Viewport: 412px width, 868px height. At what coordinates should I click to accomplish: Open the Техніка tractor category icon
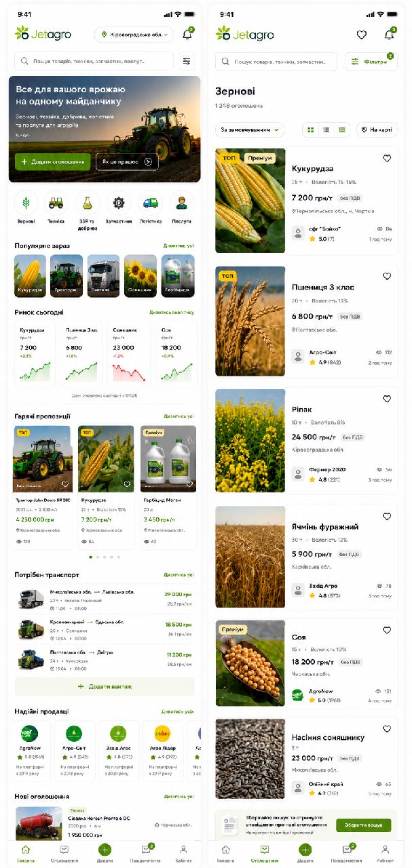56,202
